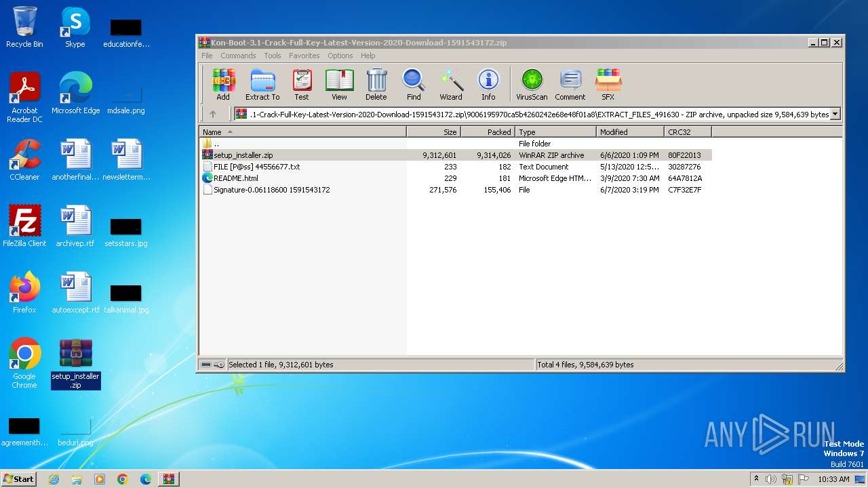Viewport: 868px width, 488px height.
Task: Click the taskbar clock 10:33 AM
Action: click(833, 479)
